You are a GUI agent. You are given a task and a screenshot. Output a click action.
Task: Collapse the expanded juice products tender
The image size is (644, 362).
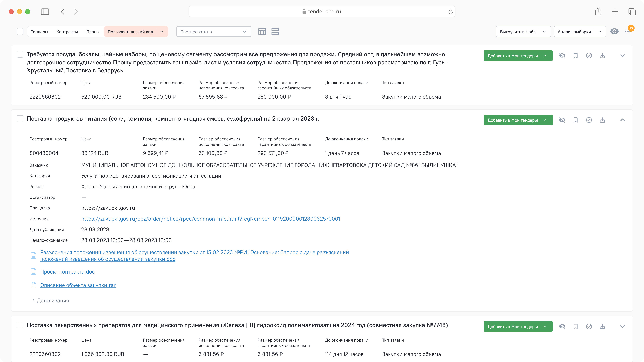(x=623, y=120)
